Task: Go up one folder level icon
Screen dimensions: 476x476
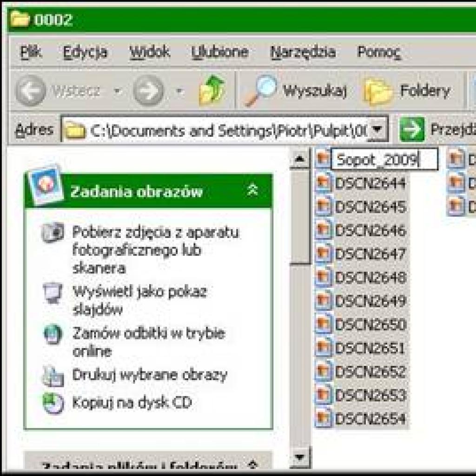Action: (x=212, y=90)
